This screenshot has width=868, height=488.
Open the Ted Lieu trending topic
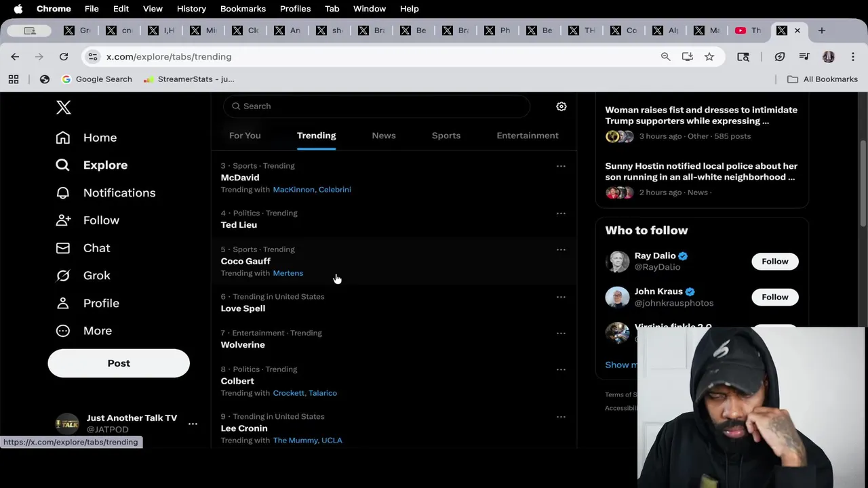[x=239, y=225]
